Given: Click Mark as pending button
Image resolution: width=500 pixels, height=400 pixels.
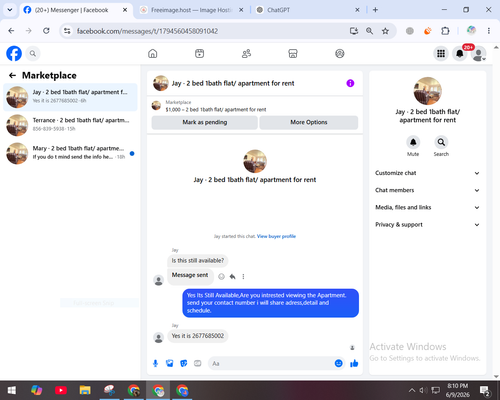Looking at the screenshot, I should [x=205, y=122].
